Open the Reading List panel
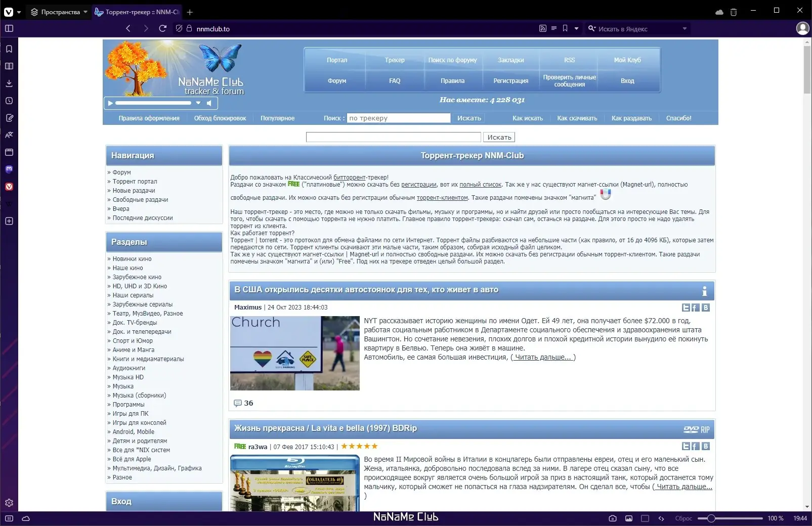This screenshot has height=526, width=812. (x=9, y=66)
